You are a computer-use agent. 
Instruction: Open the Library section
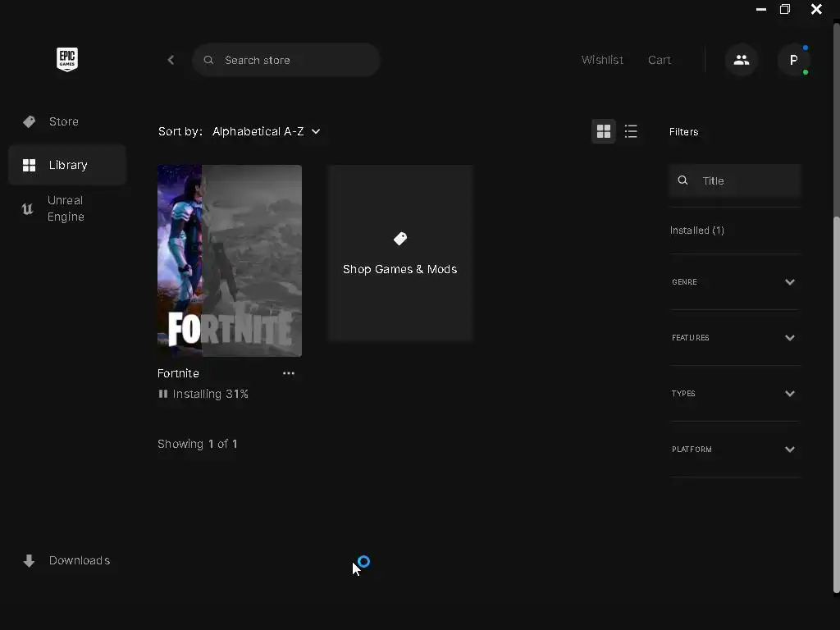(x=67, y=165)
